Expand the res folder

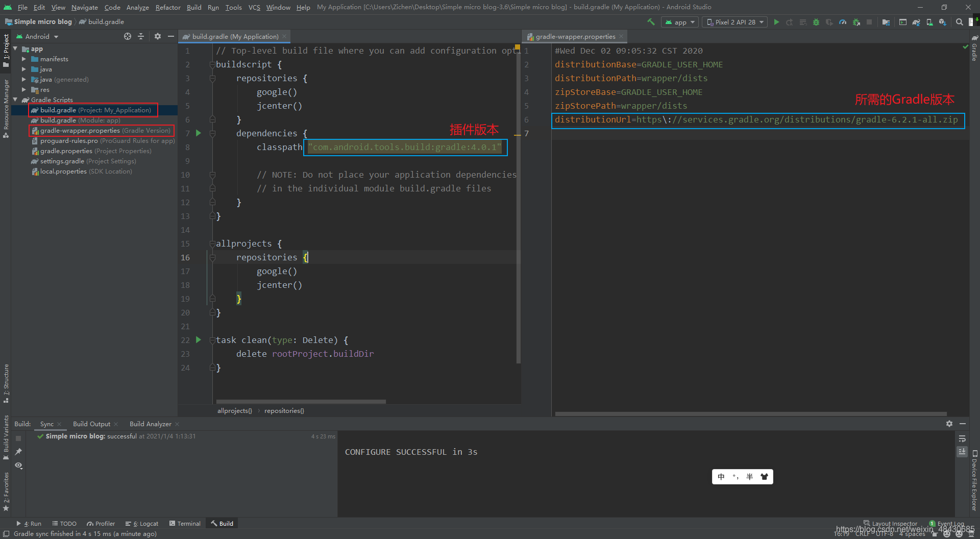(x=23, y=90)
